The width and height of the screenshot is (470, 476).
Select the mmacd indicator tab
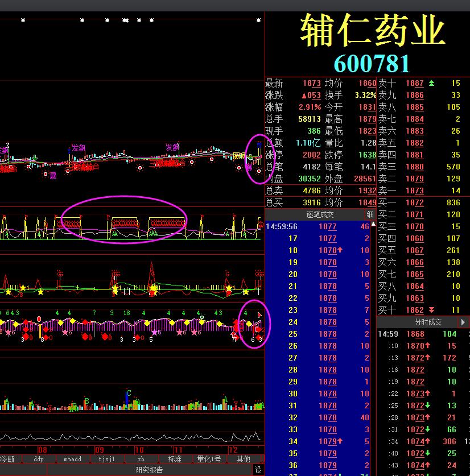pos(72,459)
